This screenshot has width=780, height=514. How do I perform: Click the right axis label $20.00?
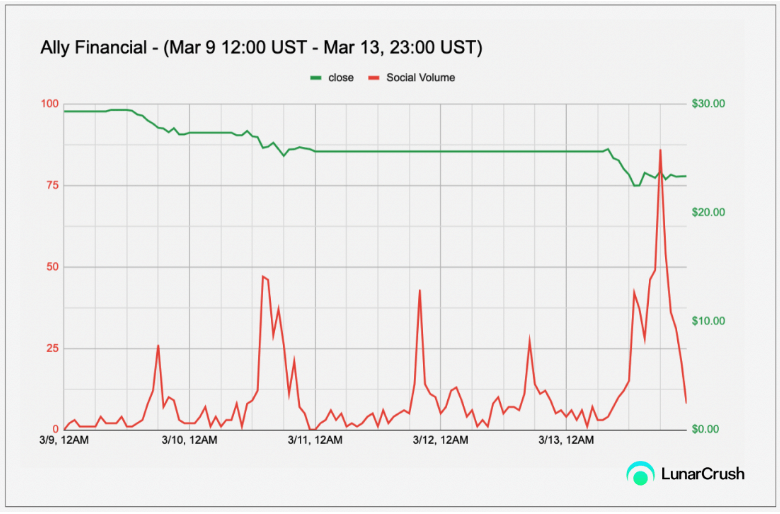pos(708,212)
